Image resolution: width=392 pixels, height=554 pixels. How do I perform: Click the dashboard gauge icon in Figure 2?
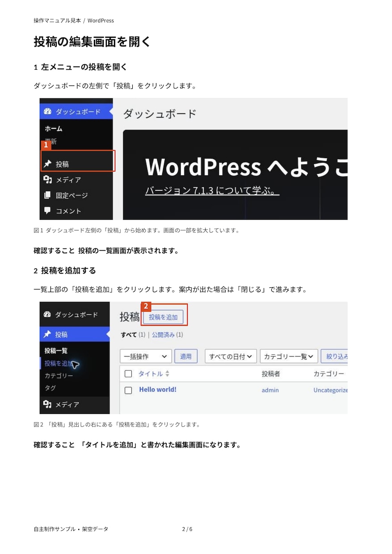pos(47,315)
